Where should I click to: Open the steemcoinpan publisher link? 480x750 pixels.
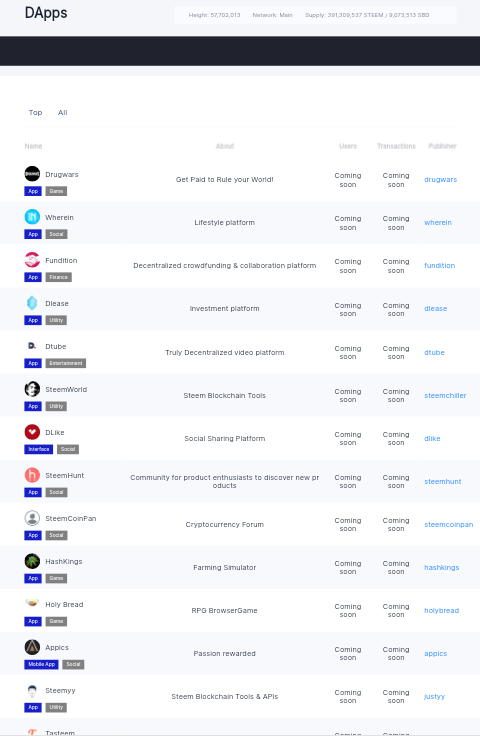coord(448,525)
